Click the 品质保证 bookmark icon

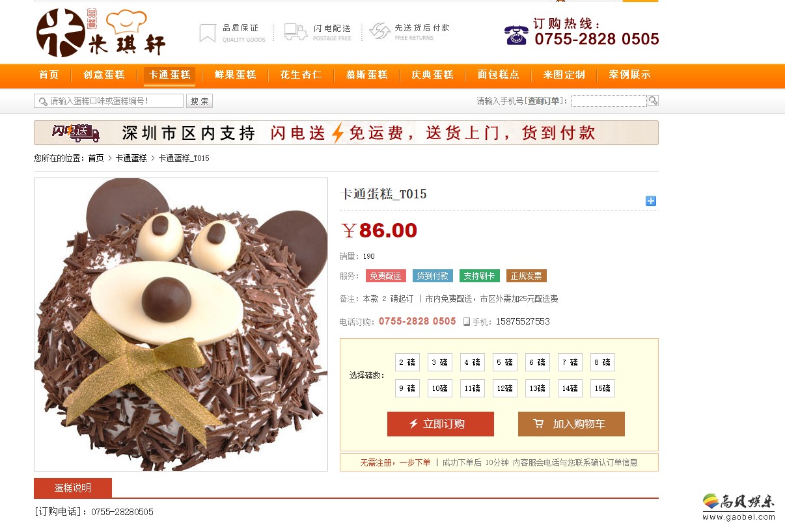coord(208,33)
